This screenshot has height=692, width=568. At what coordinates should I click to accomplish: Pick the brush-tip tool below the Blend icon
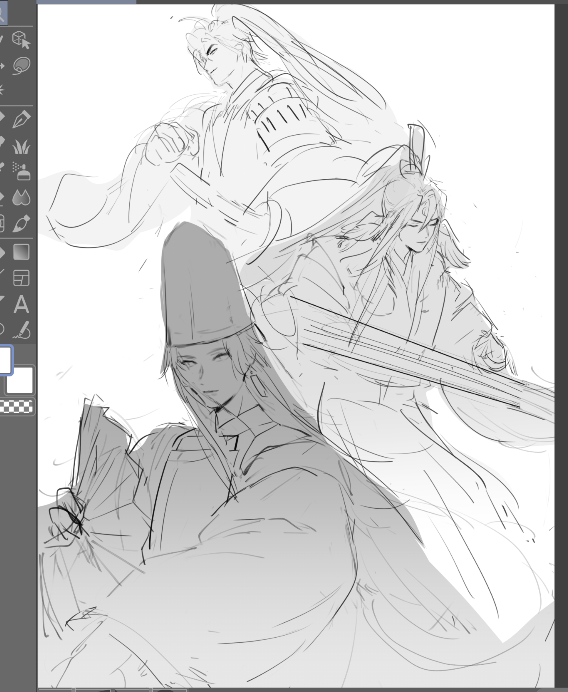click(21, 223)
